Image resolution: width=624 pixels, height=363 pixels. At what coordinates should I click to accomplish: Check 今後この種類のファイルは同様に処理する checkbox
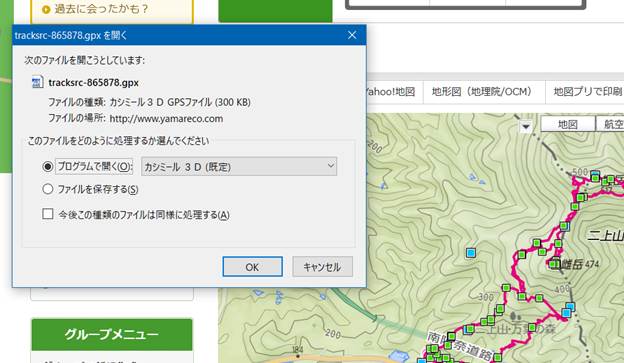(x=48, y=214)
